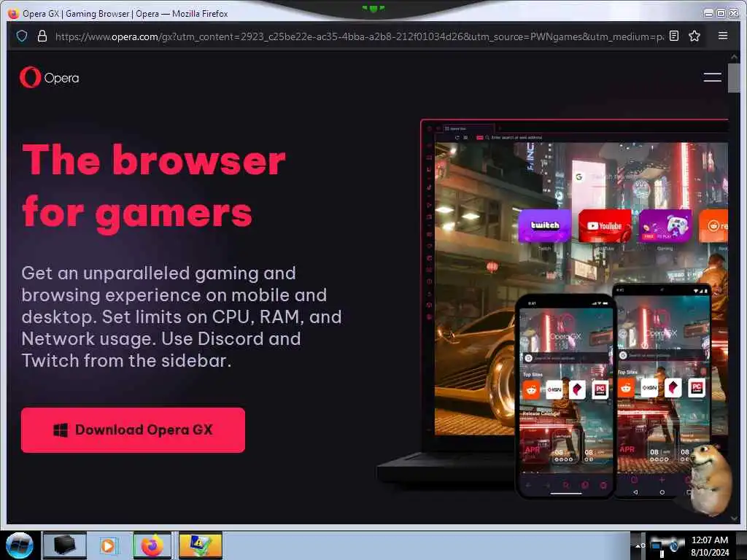Open the media player taskbar icon
Image resolution: width=747 pixels, height=560 pixels.
click(x=108, y=545)
